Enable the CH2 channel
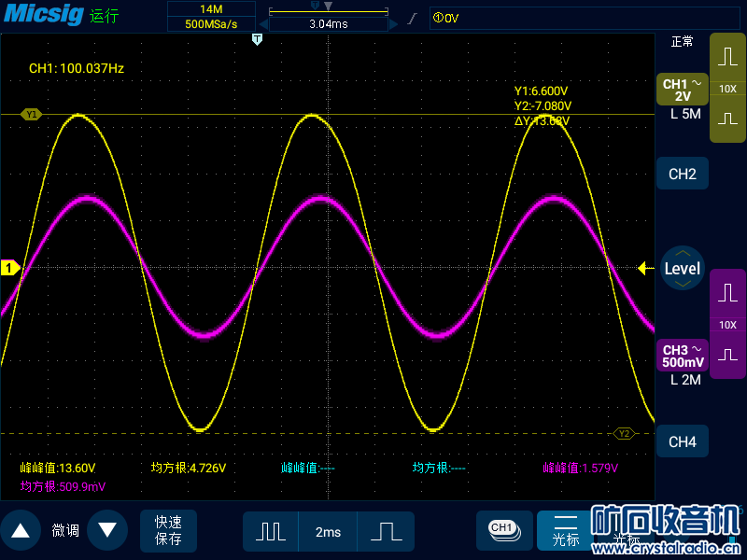This screenshot has height=560, width=747. 683,174
